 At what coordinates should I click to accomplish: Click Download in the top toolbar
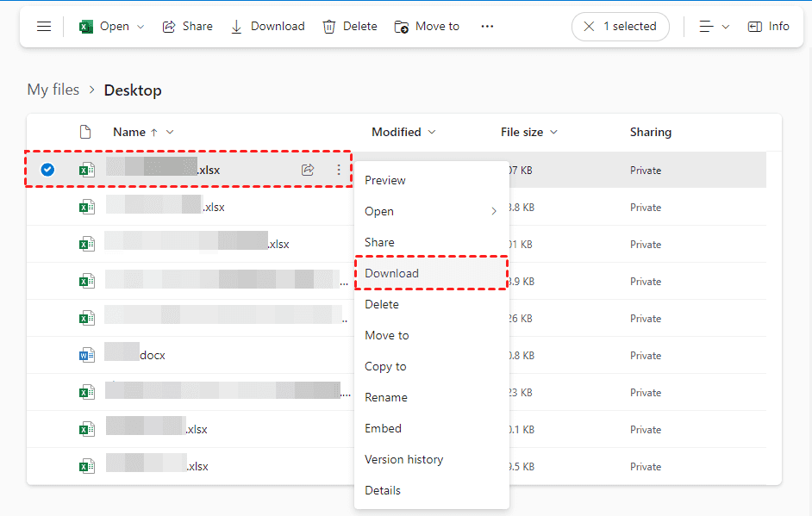(268, 27)
